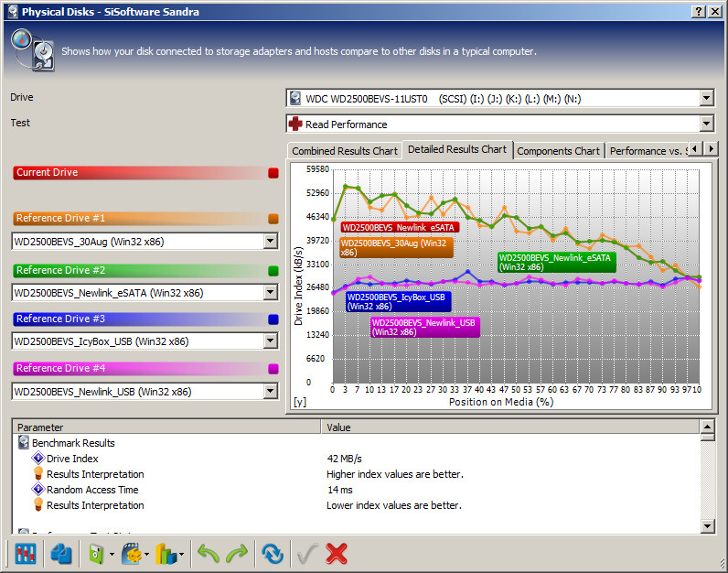Switch to the Combined Results Chart tab
728x573 pixels.
coord(345,151)
